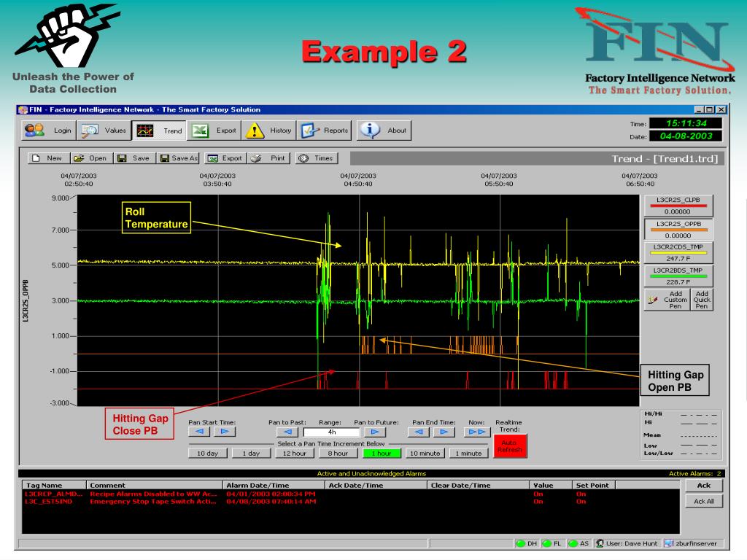Click the Mean legend entry
The width and height of the screenshot is (747, 560).
click(x=681, y=435)
